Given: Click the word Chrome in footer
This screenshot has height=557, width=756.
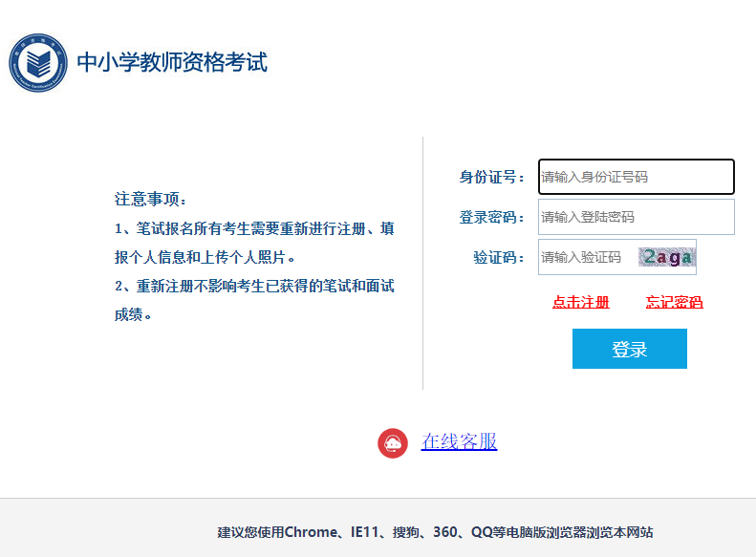Looking at the screenshot, I should (x=311, y=532).
